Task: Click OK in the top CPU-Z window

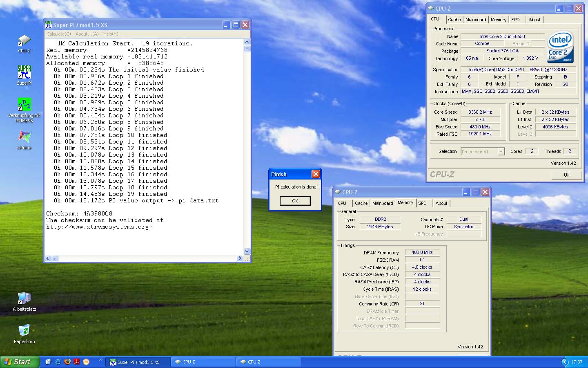Action: (567, 175)
